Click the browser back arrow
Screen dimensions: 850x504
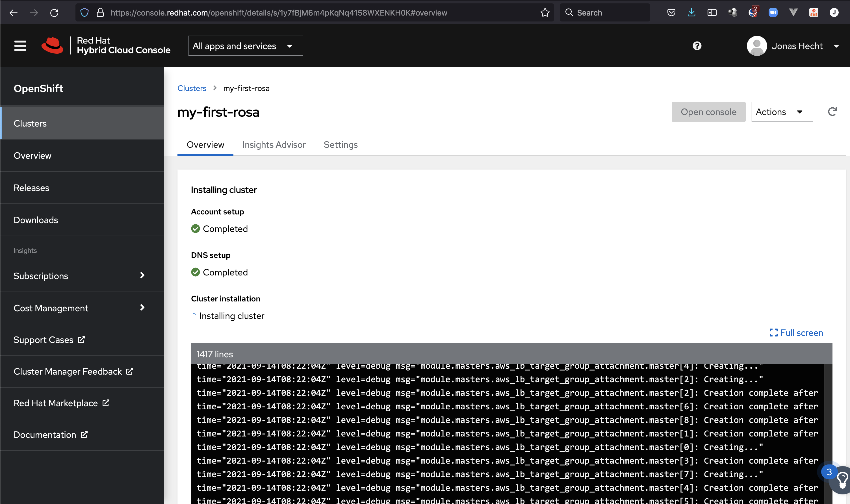pyautogui.click(x=14, y=13)
